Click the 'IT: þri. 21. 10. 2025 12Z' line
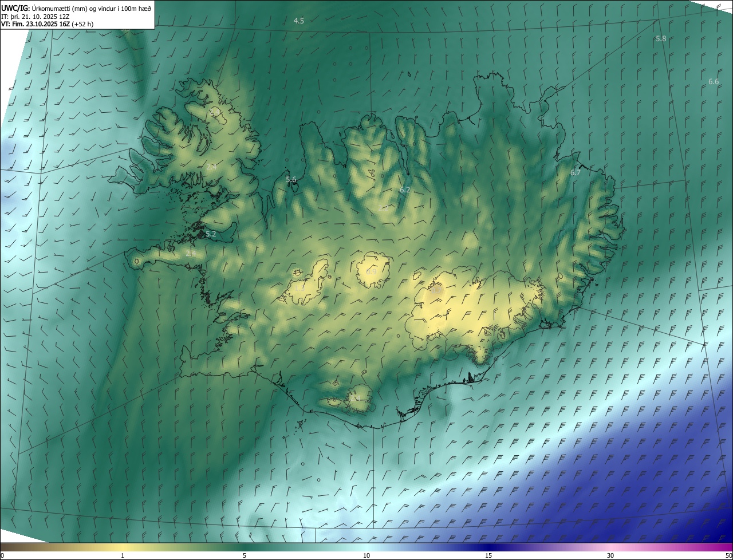733x560 pixels. (x=36, y=16)
